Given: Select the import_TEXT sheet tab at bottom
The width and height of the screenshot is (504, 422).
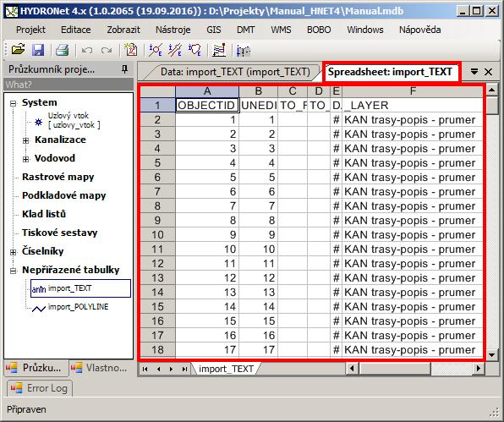Looking at the screenshot, I should pos(226,369).
